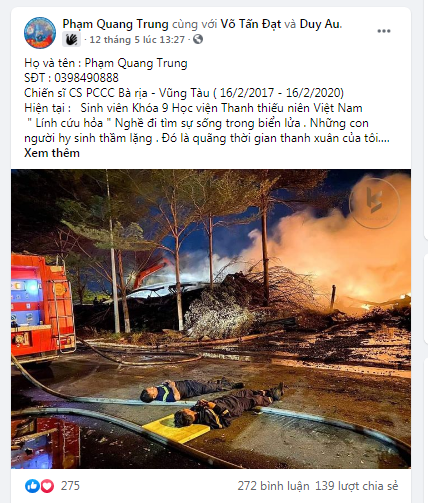Click the red fire truck in photo
The image size is (428, 503).
[43, 308]
